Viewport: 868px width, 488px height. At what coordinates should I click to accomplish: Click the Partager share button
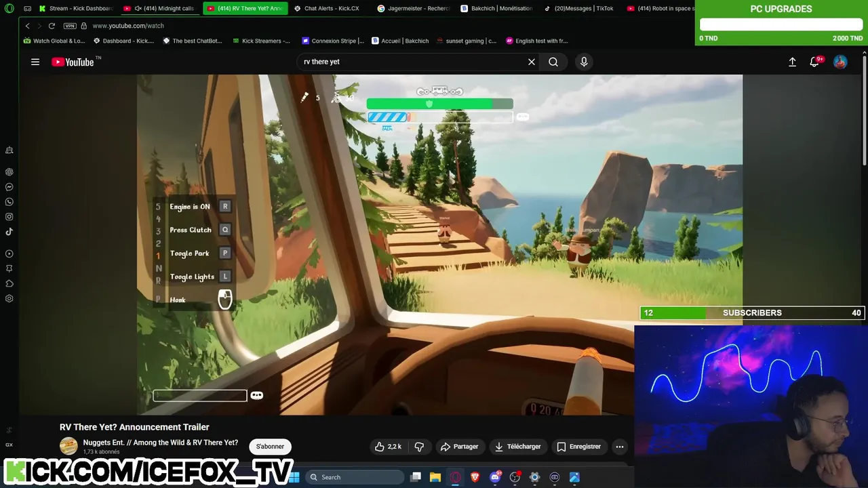(459, 447)
